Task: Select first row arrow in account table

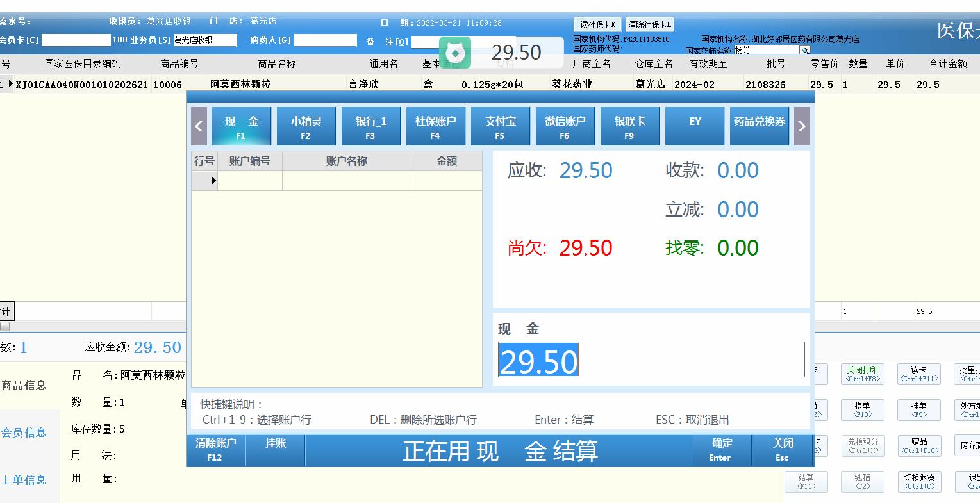Action: click(205, 181)
